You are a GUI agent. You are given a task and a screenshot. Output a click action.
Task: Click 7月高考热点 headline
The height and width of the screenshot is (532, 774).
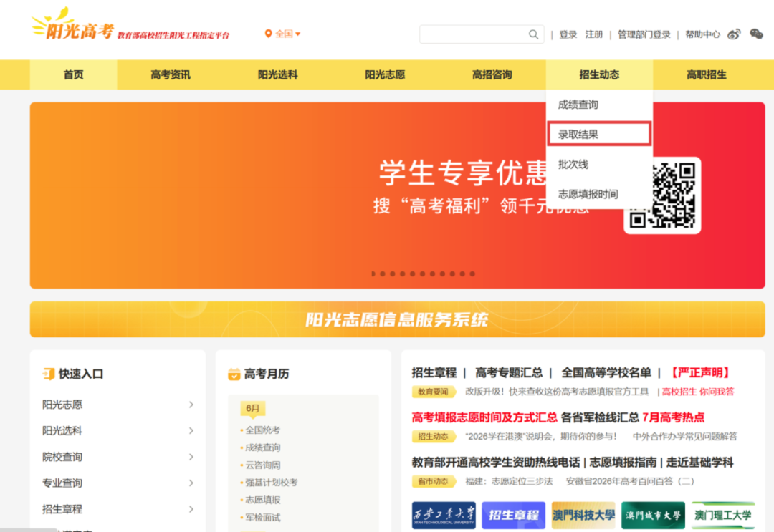click(x=673, y=417)
